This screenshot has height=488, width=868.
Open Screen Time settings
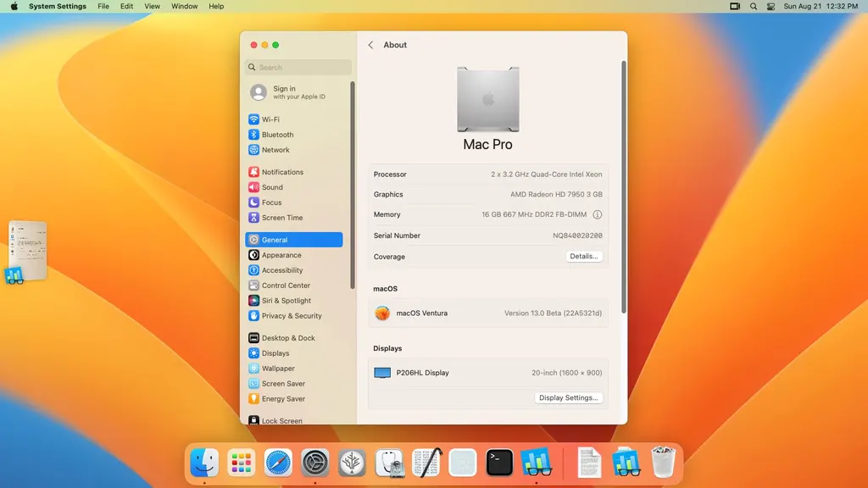(294, 218)
